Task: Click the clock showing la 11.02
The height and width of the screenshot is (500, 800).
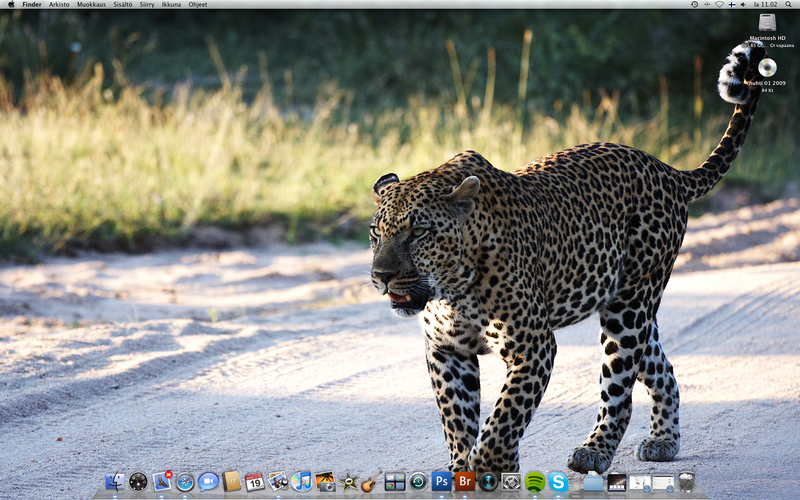Action: click(x=765, y=4)
